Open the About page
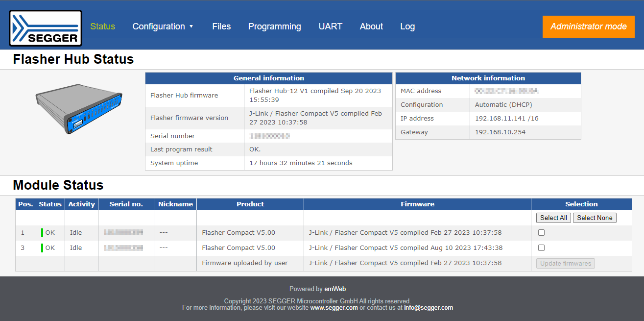The height and width of the screenshot is (321, 644). click(371, 26)
